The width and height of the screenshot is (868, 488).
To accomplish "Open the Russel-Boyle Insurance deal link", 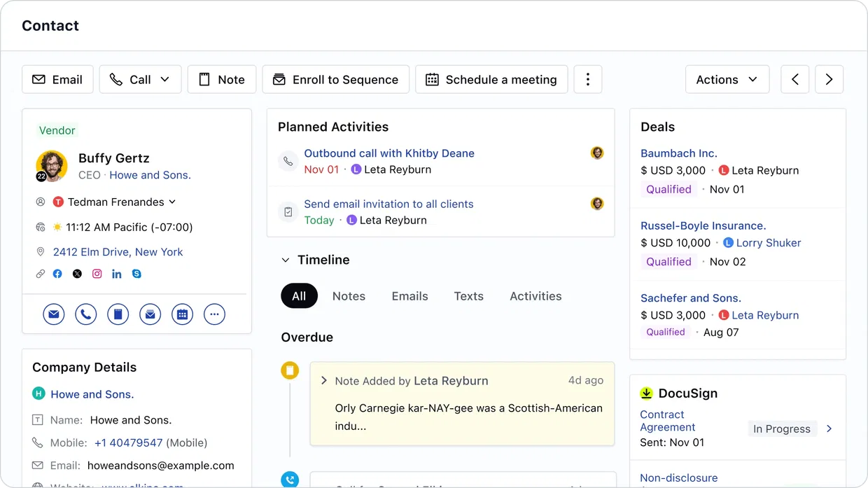I will click(x=703, y=225).
